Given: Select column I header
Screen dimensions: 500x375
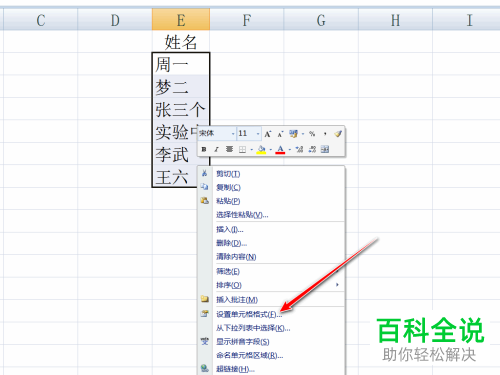Looking at the screenshot, I should click(466, 20).
